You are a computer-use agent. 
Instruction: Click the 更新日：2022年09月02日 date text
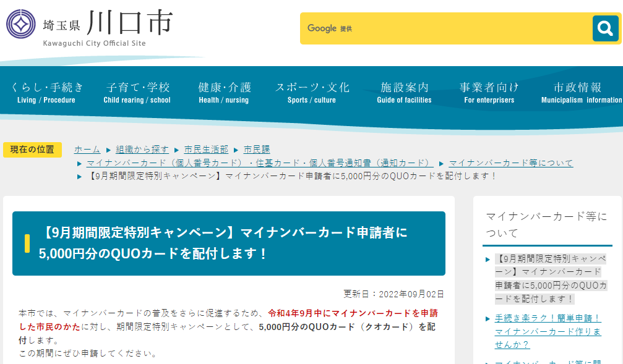(393, 294)
